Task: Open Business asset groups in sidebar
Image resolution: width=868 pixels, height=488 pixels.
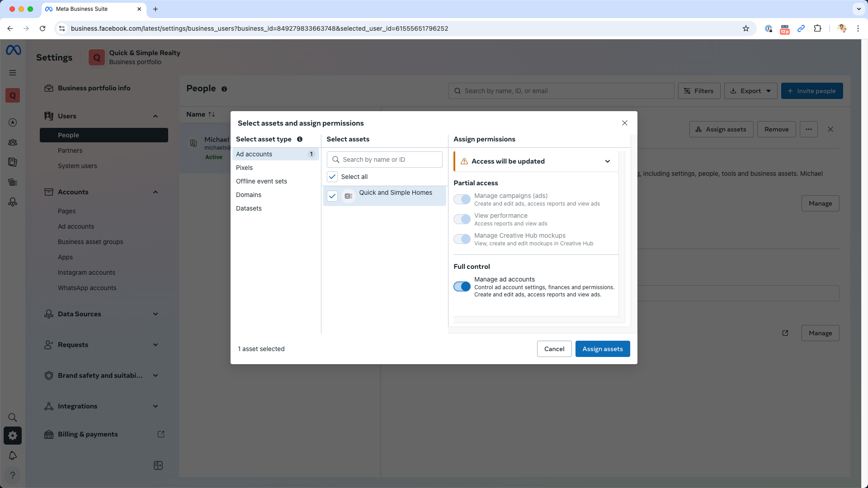Action: coord(90,242)
